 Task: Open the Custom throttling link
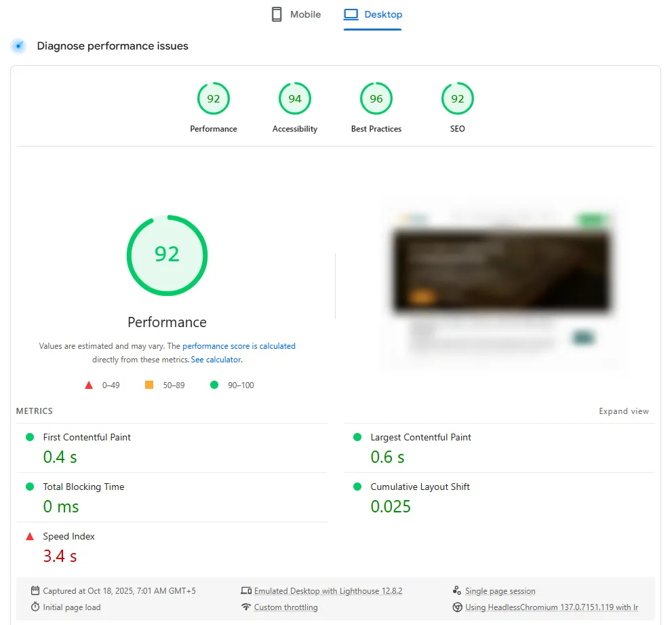click(x=285, y=607)
